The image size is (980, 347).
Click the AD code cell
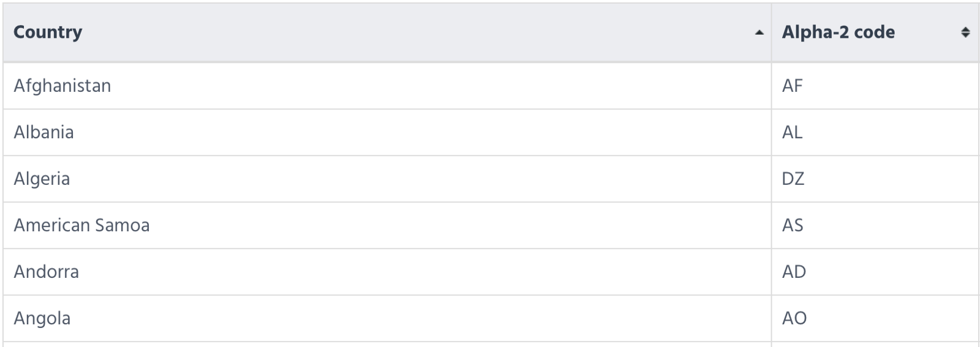point(875,272)
